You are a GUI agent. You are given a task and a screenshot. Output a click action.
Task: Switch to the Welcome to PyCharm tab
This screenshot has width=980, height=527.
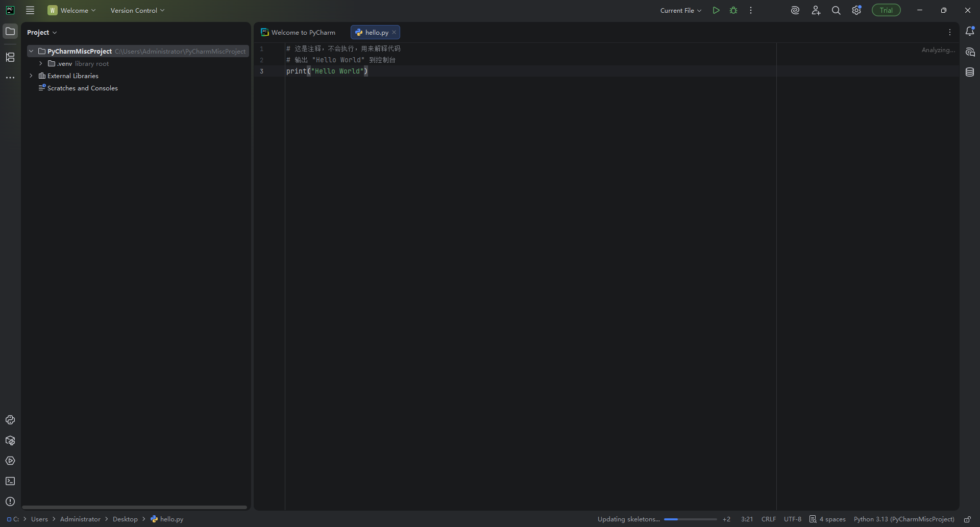pyautogui.click(x=299, y=32)
